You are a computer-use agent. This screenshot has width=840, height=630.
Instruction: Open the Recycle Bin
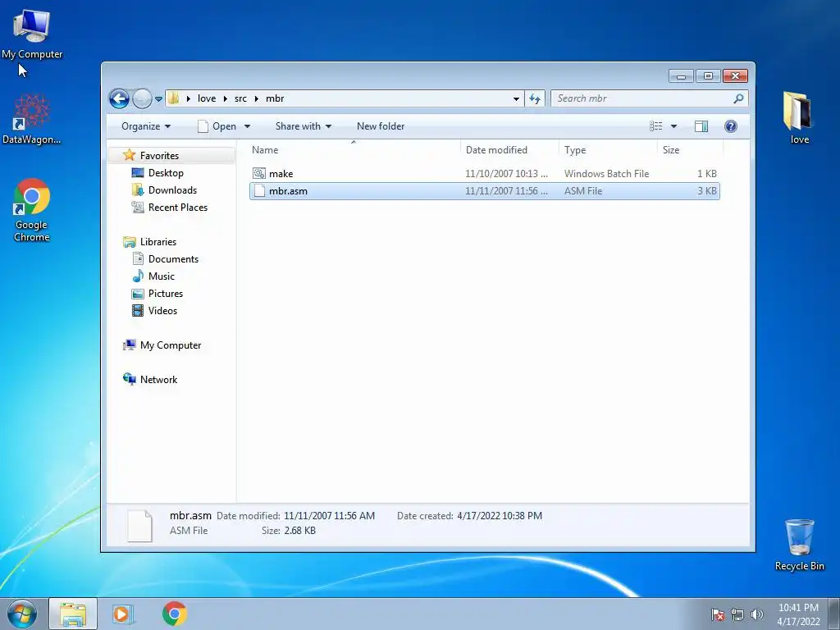point(799,545)
